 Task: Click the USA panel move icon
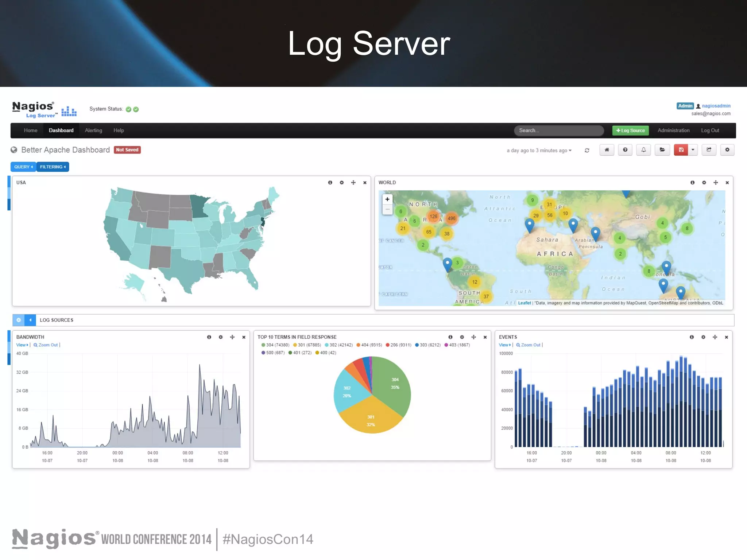[x=353, y=183]
